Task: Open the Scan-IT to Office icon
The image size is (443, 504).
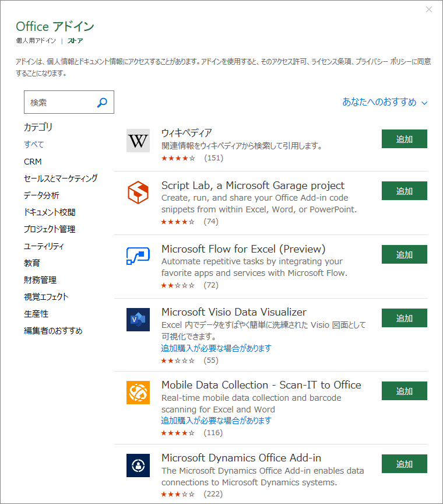Action: 138,393
